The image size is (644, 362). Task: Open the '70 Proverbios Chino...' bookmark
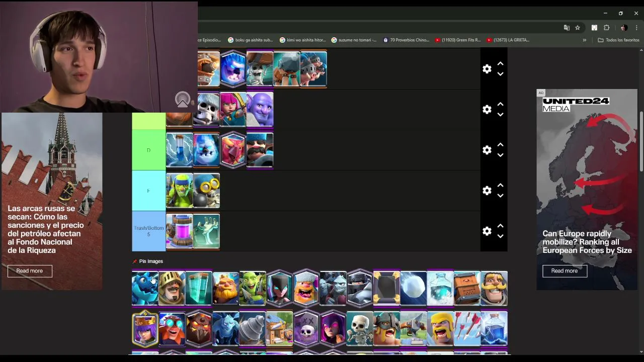[406, 40]
